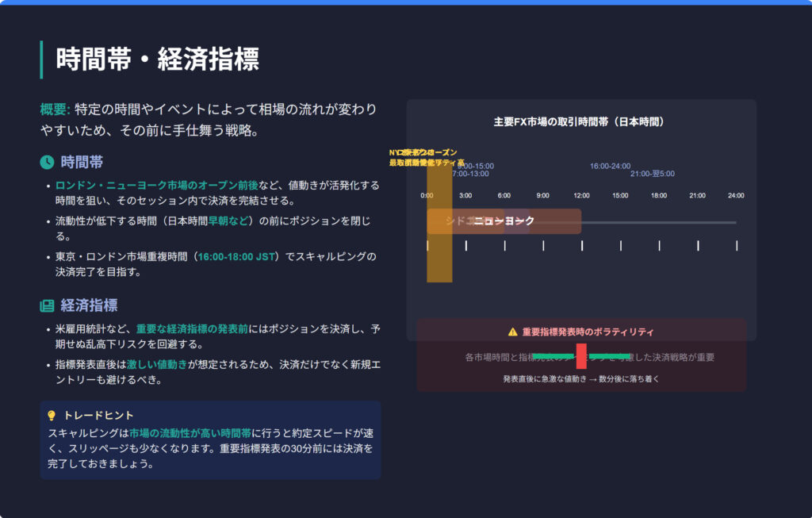Viewport: 812px width, 518px height.
Task: Click the lightbulb icon next to トレードヒント
Action: pos(52,415)
